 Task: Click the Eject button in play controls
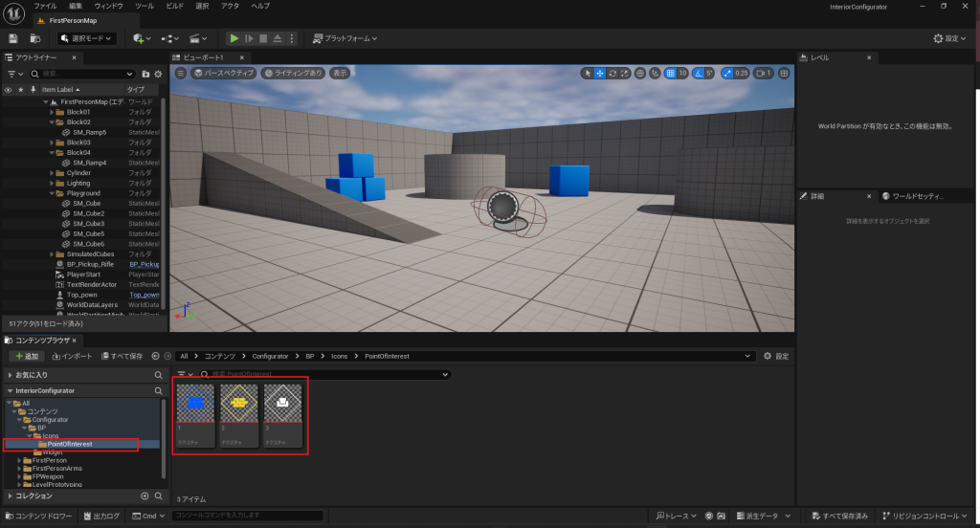click(278, 38)
